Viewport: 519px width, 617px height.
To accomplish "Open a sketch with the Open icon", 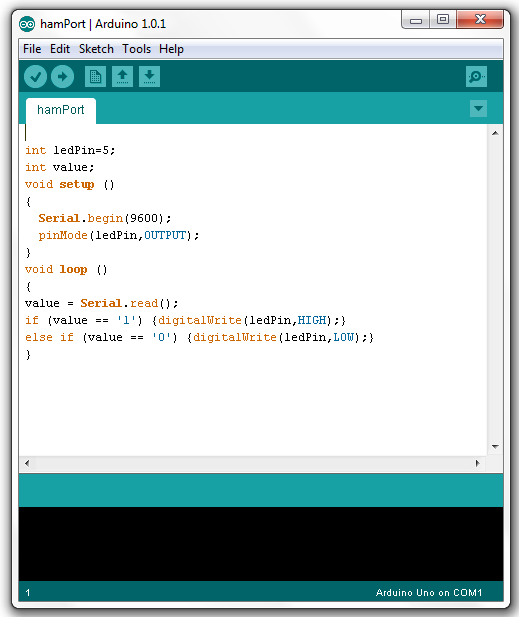I will [122, 76].
